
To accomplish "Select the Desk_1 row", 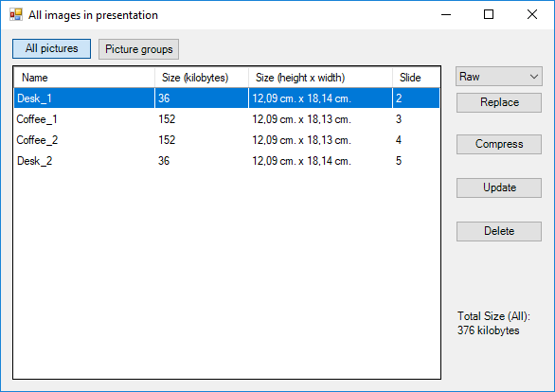I will coord(227,98).
